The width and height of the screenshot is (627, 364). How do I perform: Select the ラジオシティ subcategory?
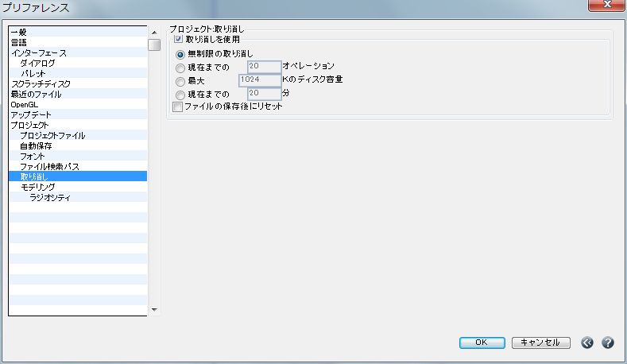click(x=78, y=198)
